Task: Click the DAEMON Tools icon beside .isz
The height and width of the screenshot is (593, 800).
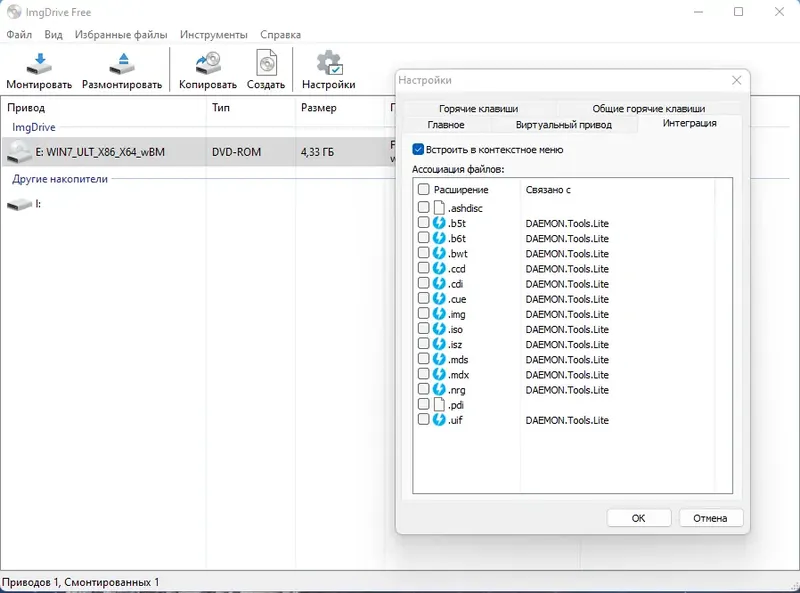Action: coord(439,344)
